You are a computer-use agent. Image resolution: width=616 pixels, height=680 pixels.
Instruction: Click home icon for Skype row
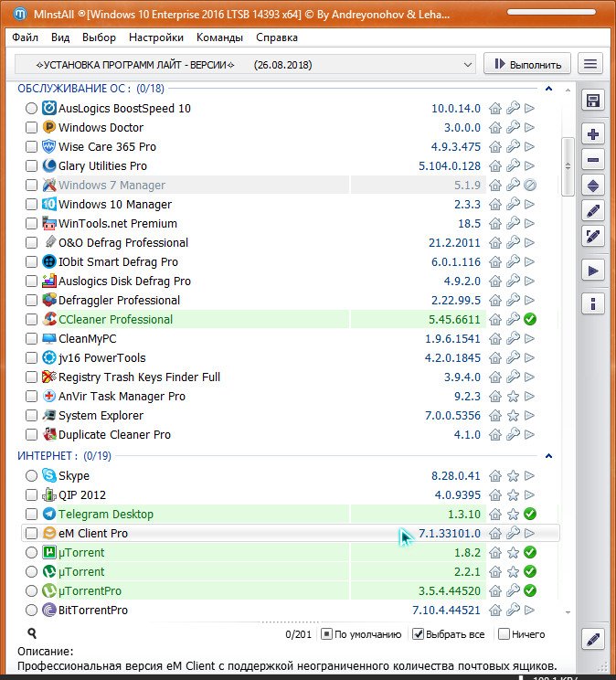(495, 476)
